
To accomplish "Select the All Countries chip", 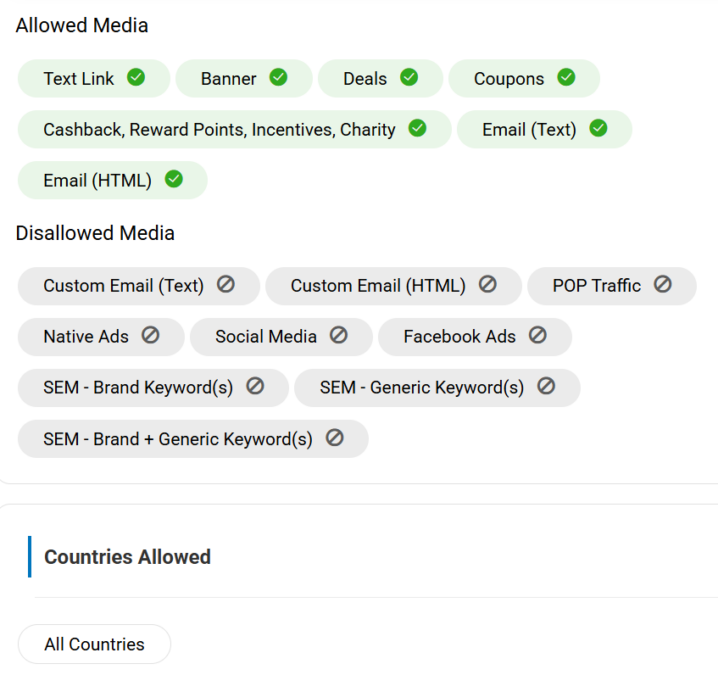I will (x=94, y=644).
